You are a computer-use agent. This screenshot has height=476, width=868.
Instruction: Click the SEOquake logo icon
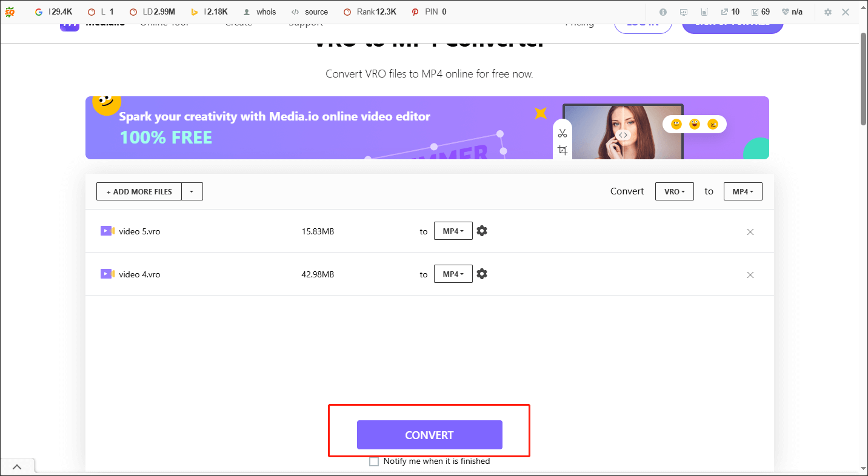click(10, 12)
